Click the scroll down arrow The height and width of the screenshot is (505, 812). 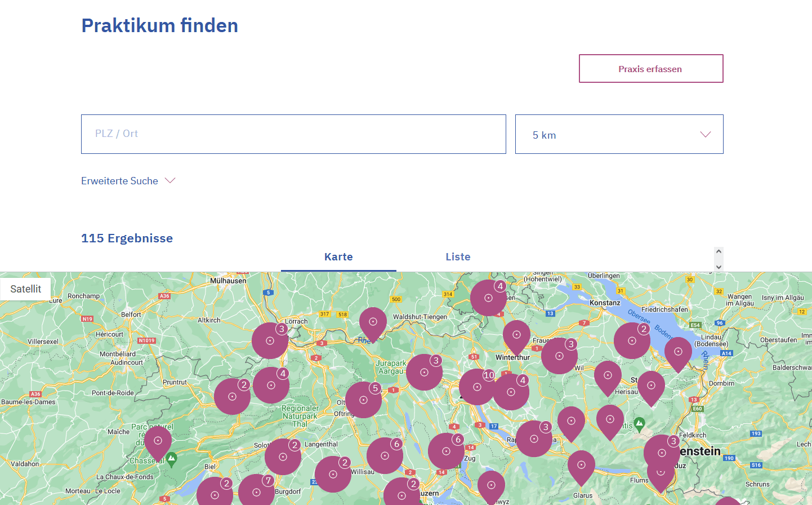[x=719, y=267]
